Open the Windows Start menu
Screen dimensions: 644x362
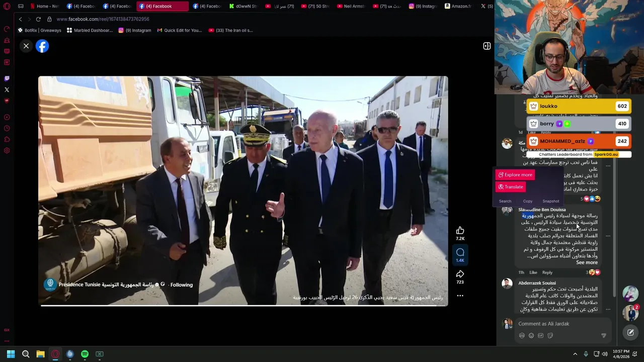click(x=11, y=354)
